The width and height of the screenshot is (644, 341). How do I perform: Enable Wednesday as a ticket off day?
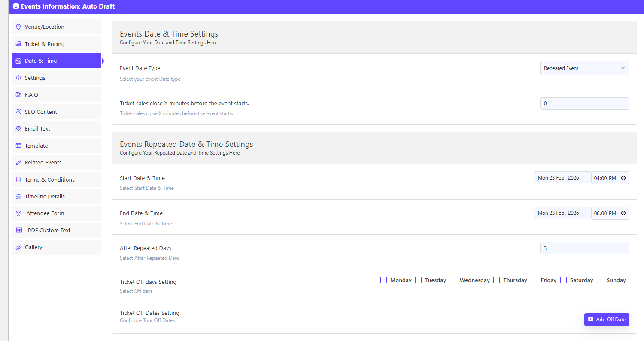(x=453, y=280)
